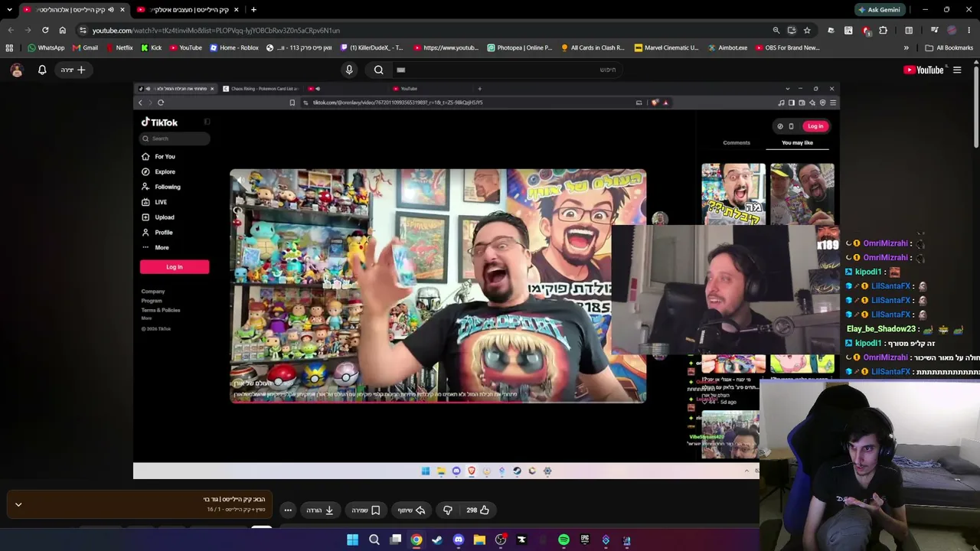Click the right You may like thumbnail
The width and height of the screenshot is (980, 551).
click(802, 194)
